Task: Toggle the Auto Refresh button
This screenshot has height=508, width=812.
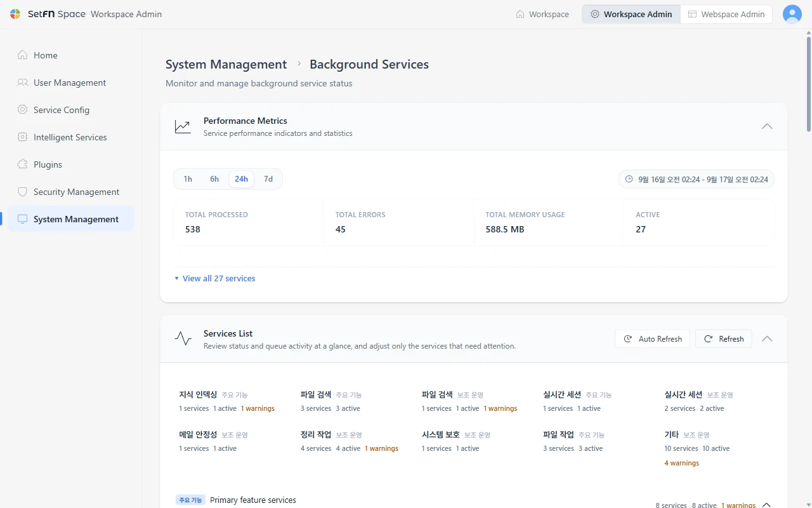Action: click(653, 339)
